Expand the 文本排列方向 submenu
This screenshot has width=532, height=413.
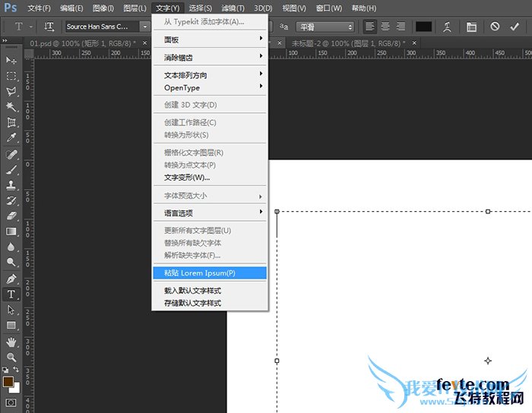[x=210, y=75]
